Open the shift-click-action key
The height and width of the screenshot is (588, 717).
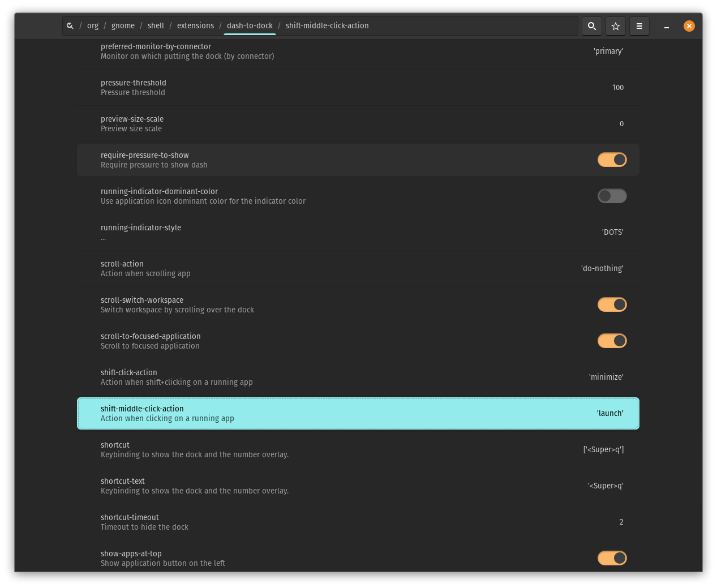pos(358,377)
